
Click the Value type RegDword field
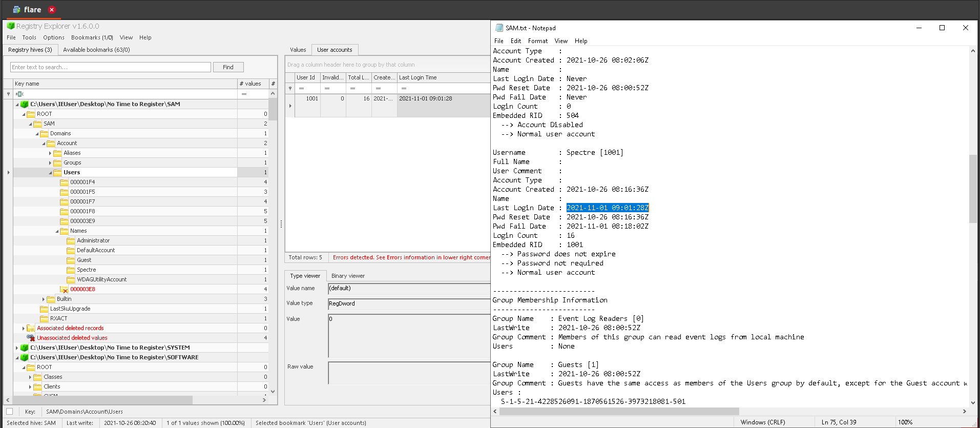(x=409, y=304)
